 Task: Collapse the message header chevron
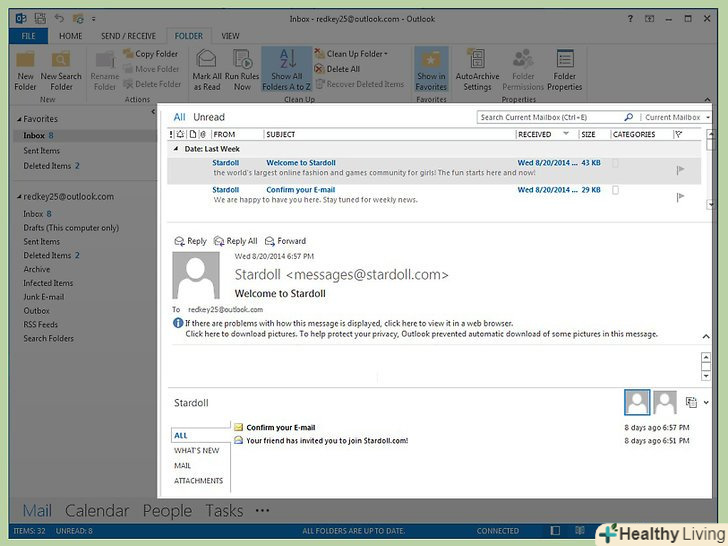click(706, 336)
